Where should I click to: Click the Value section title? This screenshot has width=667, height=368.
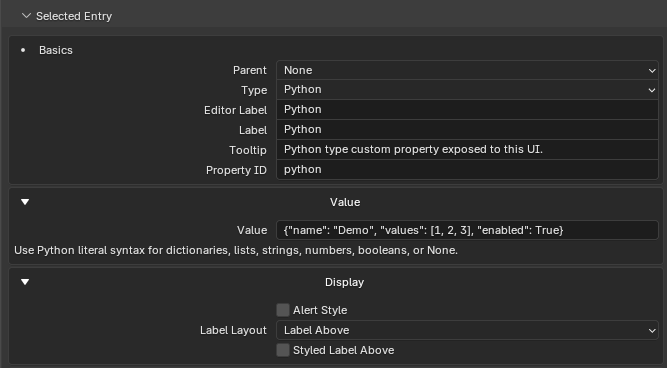click(x=345, y=202)
